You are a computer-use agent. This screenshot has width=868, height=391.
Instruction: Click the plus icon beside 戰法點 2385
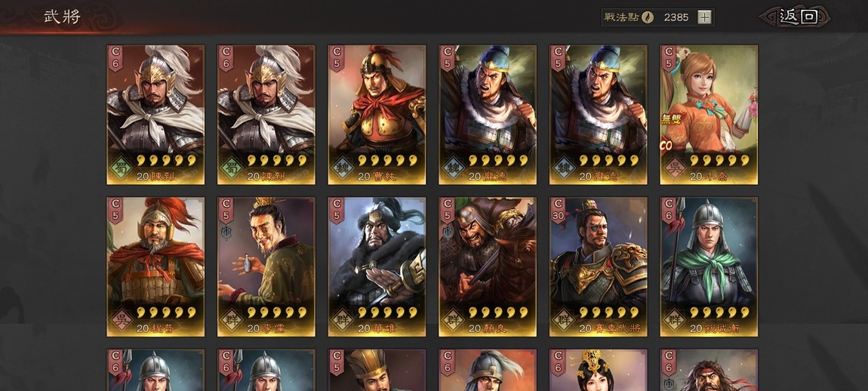point(704,17)
